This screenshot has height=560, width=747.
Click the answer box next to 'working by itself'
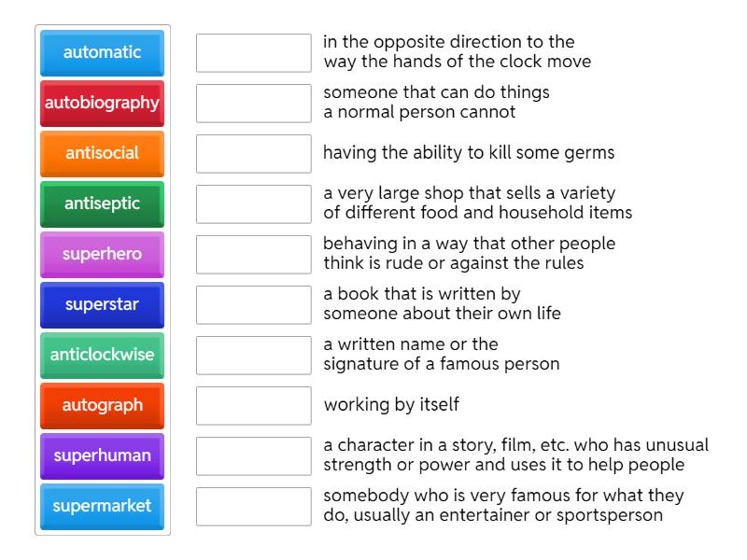pos(253,406)
